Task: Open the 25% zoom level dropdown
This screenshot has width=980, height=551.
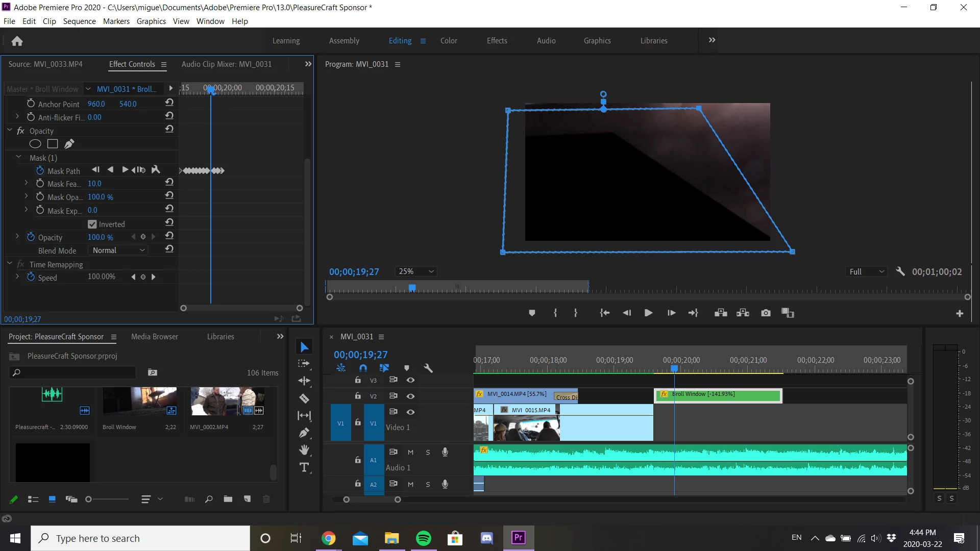Action: point(417,271)
